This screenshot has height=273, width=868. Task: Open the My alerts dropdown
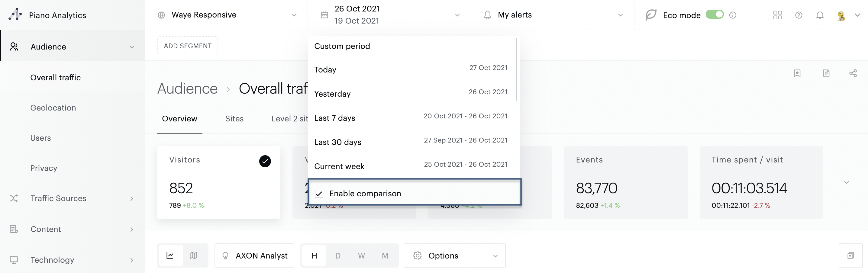553,15
